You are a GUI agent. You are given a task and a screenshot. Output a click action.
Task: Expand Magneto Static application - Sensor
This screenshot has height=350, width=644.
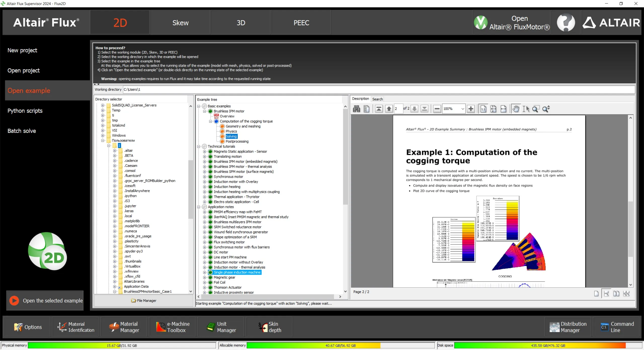coord(205,152)
